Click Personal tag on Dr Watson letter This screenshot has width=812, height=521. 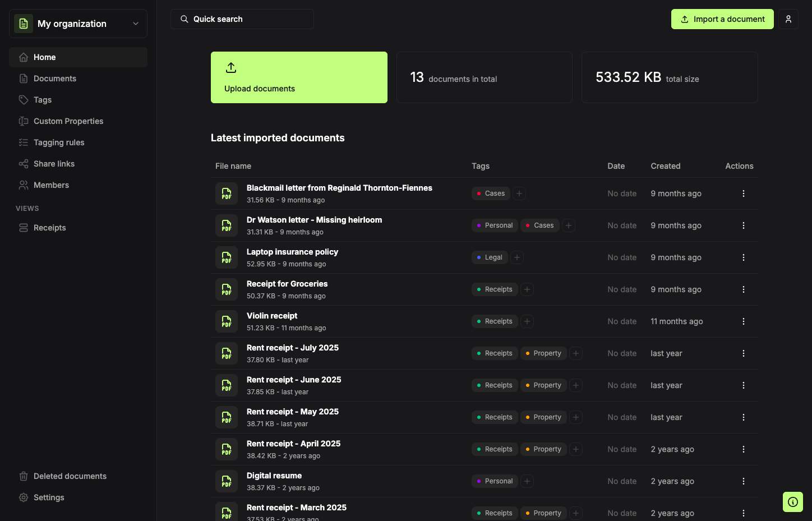click(x=495, y=225)
